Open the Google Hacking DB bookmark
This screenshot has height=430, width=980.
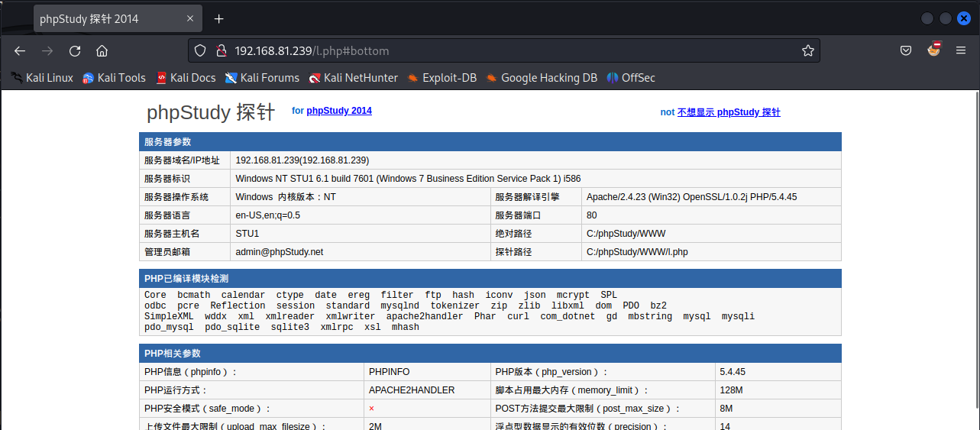coord(542,78)
